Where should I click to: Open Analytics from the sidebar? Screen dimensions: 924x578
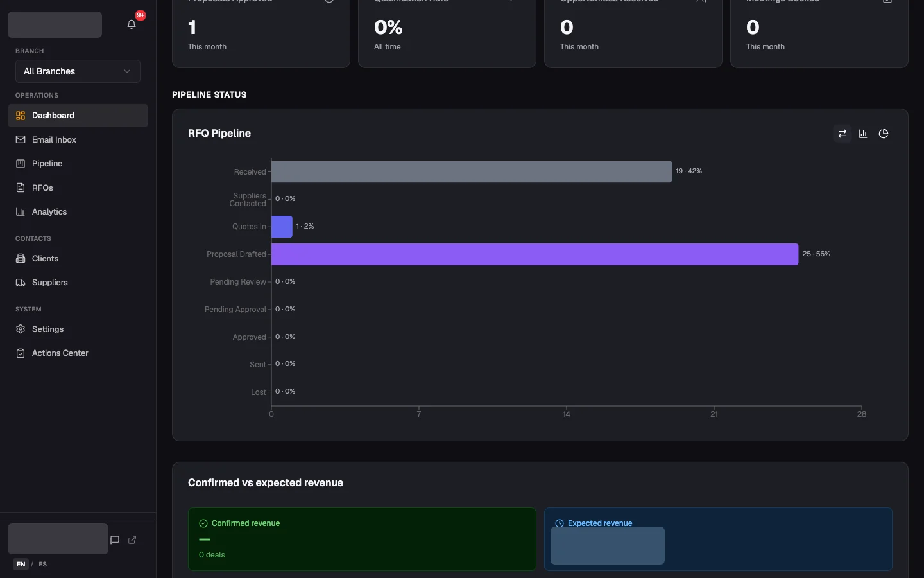coord(78,212)
